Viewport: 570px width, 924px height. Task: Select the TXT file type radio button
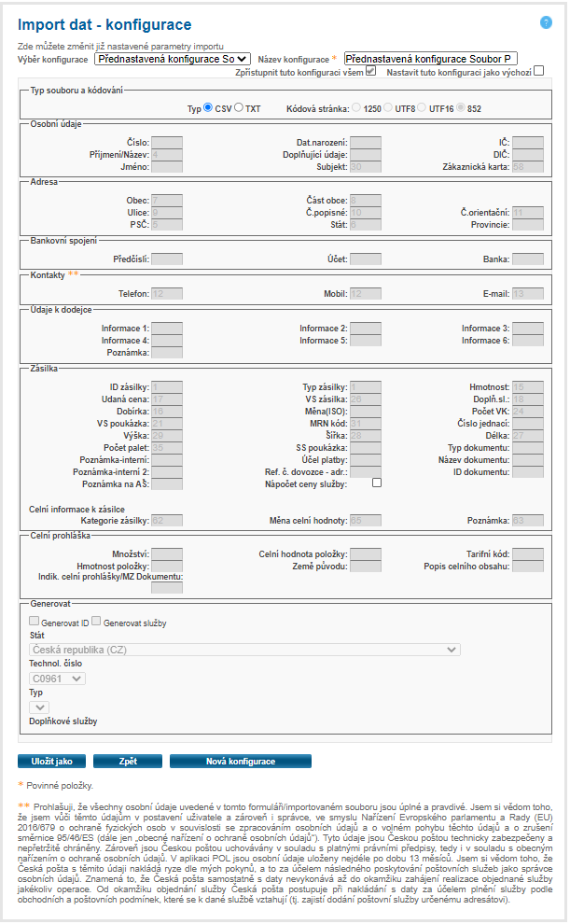point(239,108)
